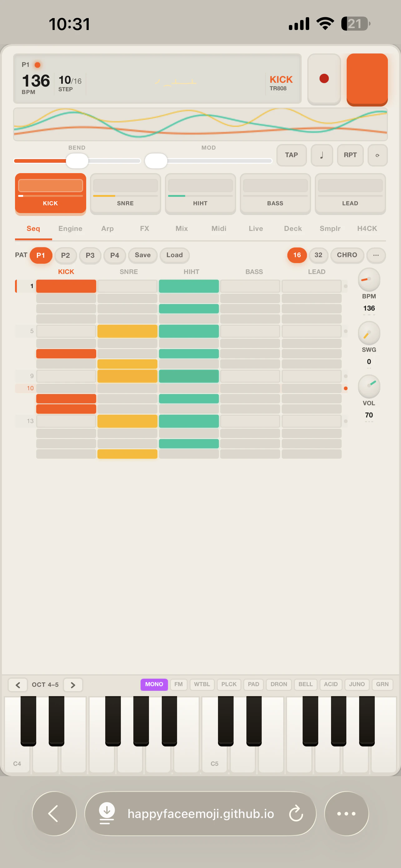
Task: Select the BELL synth engine
Action: 306,684
